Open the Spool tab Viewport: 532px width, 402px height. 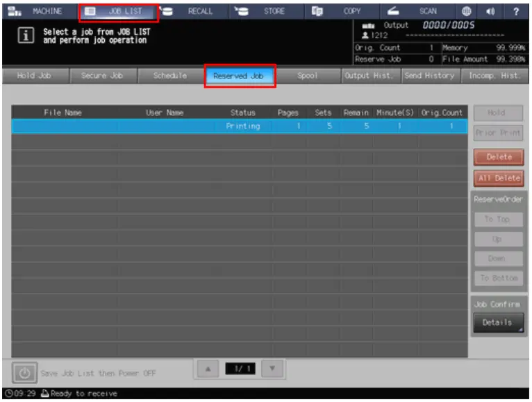point(308,76)
